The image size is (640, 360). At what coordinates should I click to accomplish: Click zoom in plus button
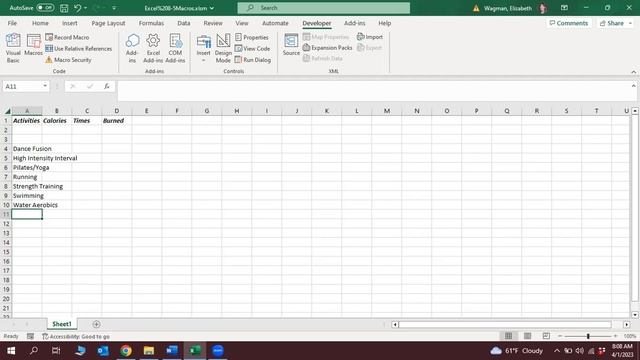(616, 336)
